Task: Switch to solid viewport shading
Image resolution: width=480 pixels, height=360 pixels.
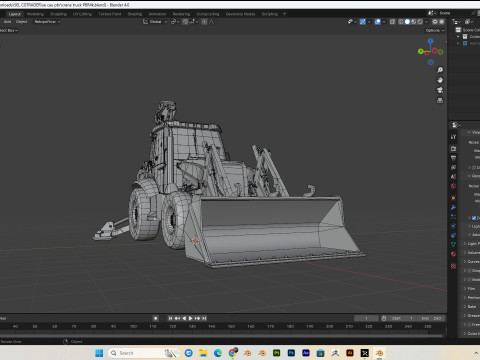Action: [x=407, y=22]
